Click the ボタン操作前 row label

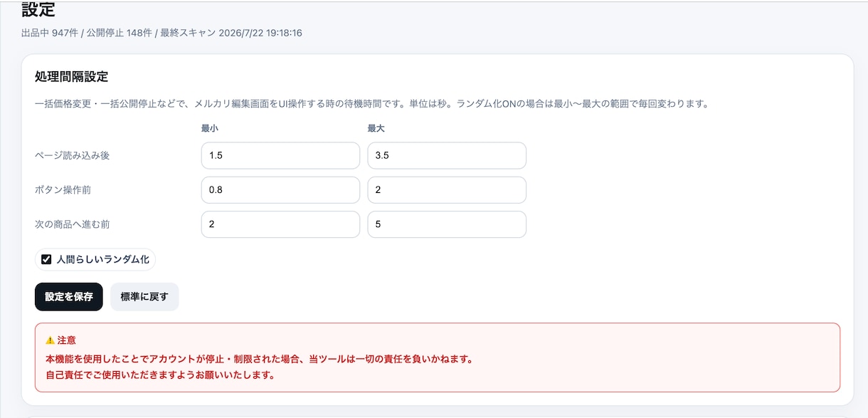pos(63,190)
